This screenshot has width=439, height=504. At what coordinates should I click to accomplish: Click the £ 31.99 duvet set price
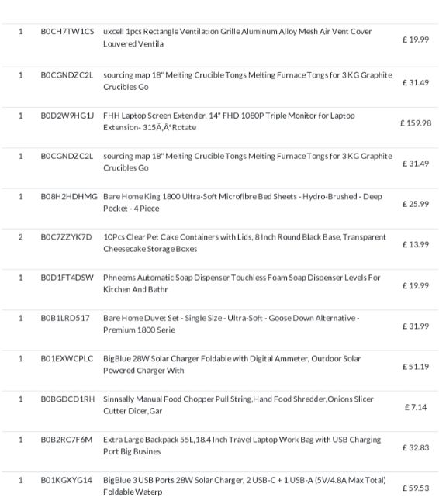pyautogui.click(x=416, y=326)
